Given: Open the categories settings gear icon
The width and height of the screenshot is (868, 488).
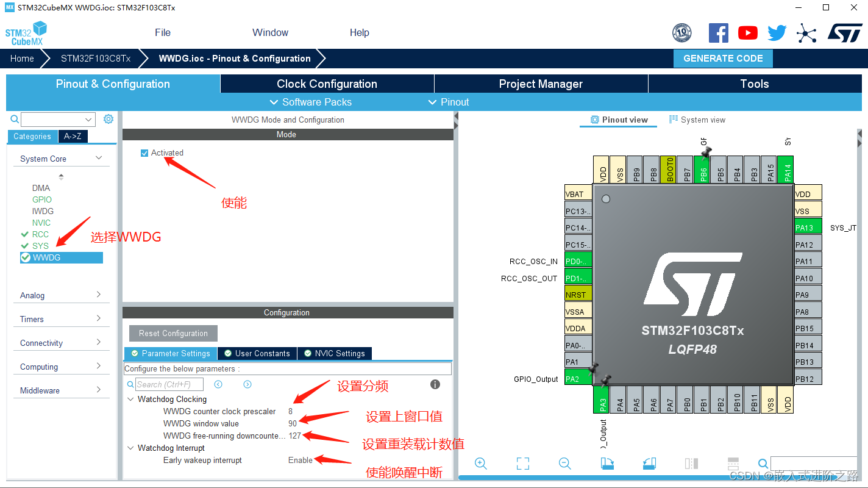Looking at the screenshot, I should click(108, 119).
